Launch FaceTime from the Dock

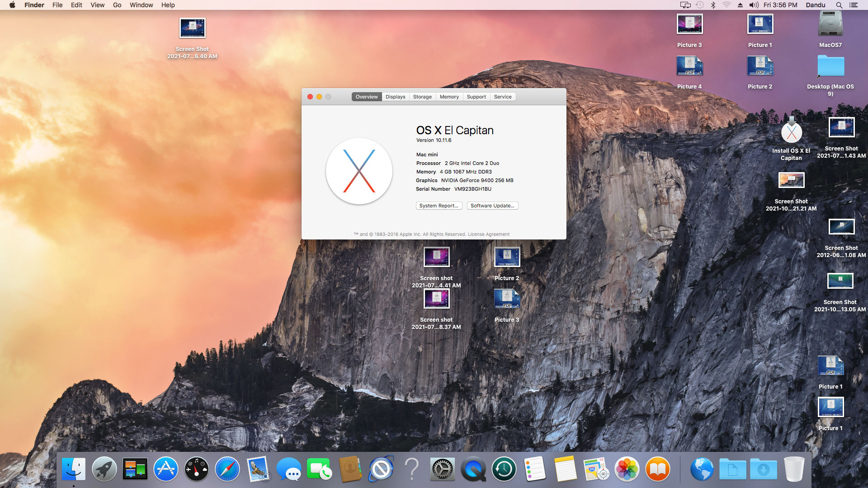[x=319, y=469]
